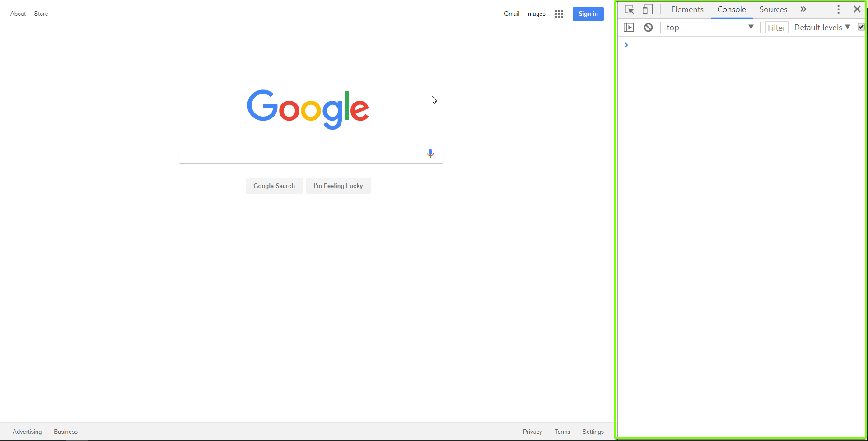This screenshot has width=868, height=441.
Task: Open the Advertising footer link
Action: point(27,432)
